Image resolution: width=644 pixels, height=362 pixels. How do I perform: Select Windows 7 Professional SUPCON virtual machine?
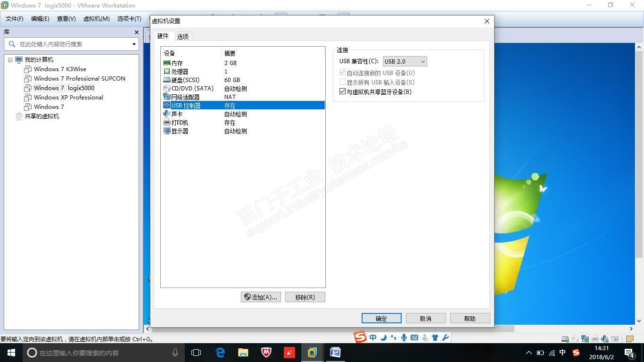coord(79,79)
